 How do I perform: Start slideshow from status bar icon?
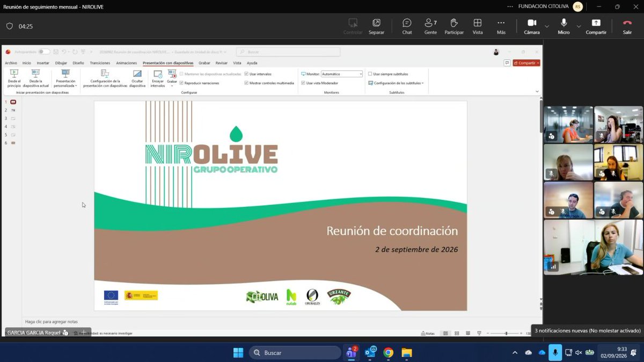pyautogui.click(x=479, y=334)
